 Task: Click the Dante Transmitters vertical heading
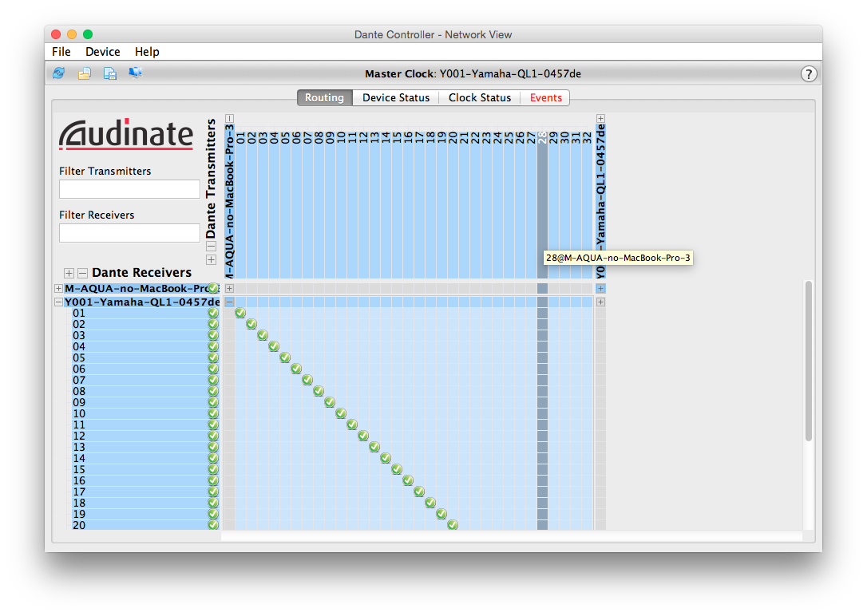(211, 179)
